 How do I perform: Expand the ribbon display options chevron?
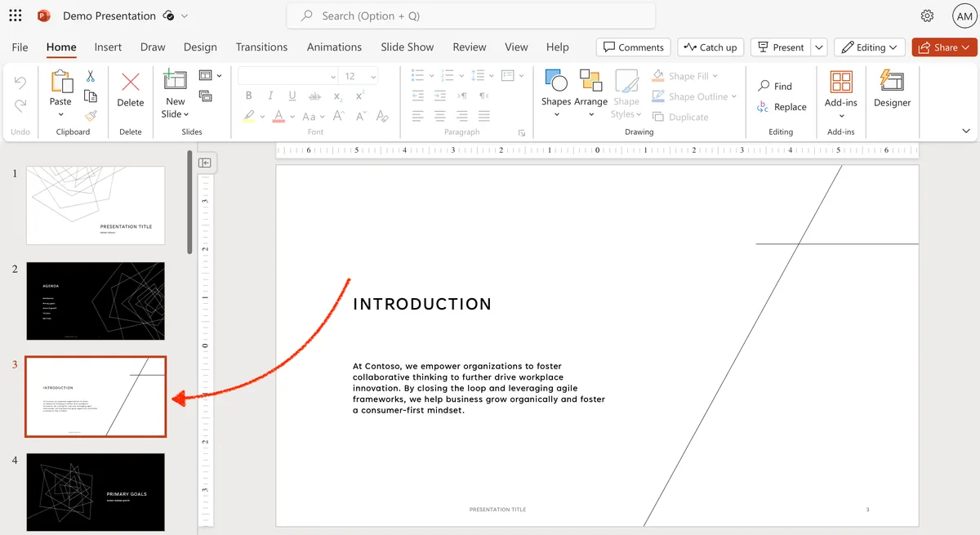pyautogui.click(x=966, y=131)
